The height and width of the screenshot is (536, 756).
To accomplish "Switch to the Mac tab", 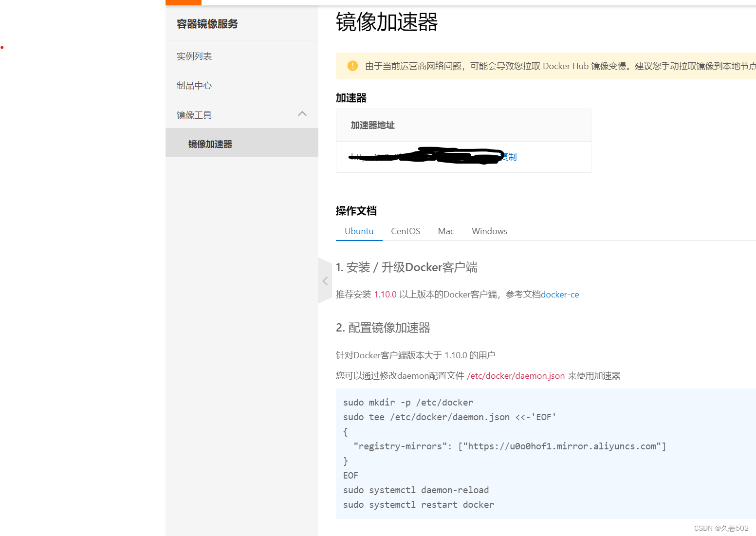I will [x=446, y=231].
